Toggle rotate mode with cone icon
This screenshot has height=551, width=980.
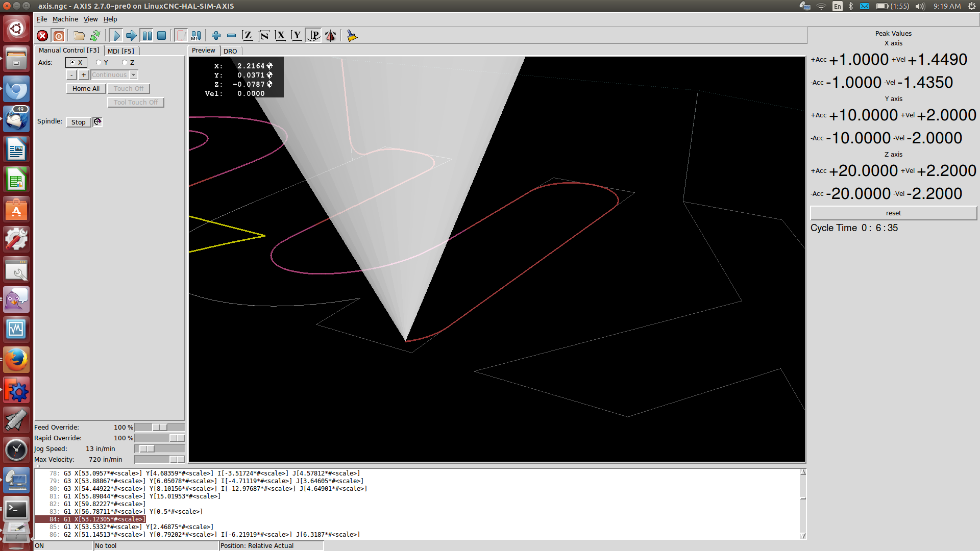(331, 36)
